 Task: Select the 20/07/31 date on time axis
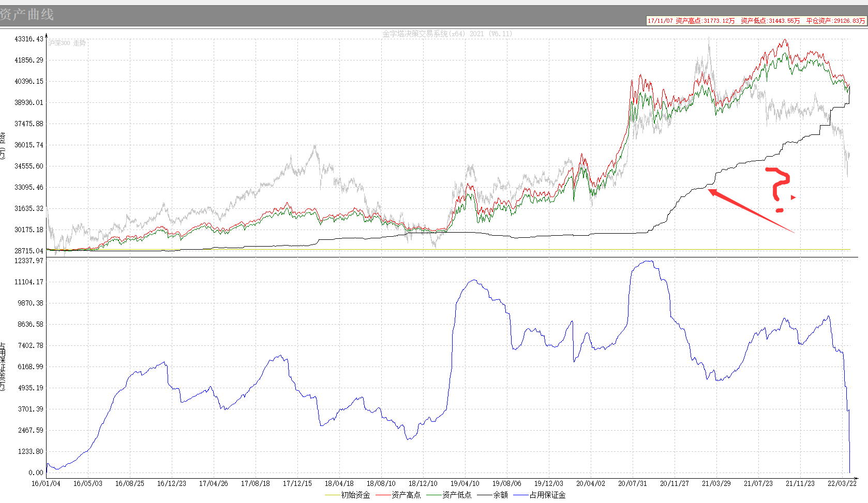632,483
